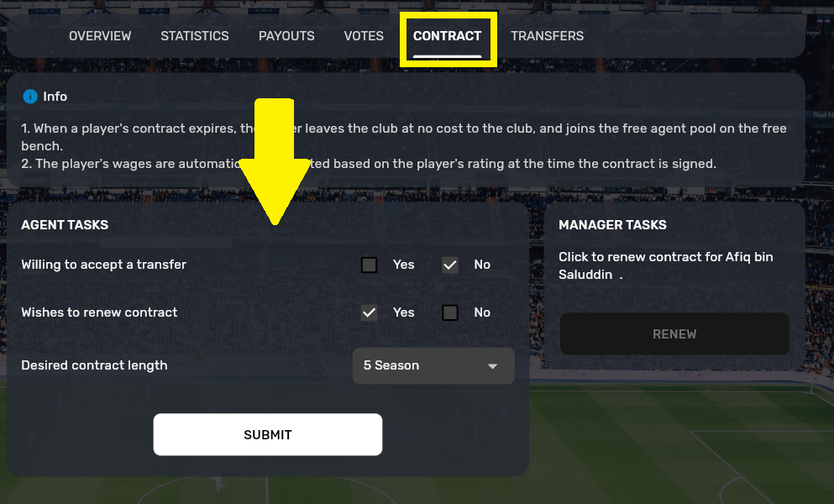View the TRANSFERS tab
Viewport: 834px width, 504px height.
pos(547,36)
